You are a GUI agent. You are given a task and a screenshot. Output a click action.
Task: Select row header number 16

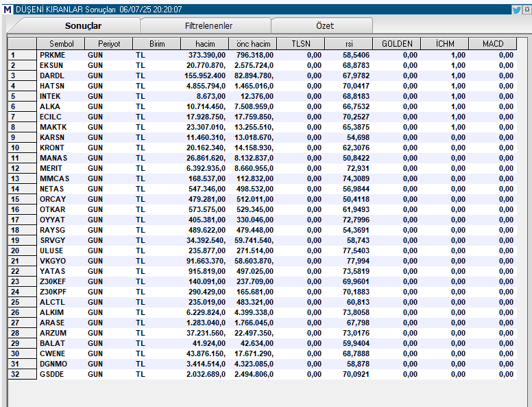click(23, 209)
